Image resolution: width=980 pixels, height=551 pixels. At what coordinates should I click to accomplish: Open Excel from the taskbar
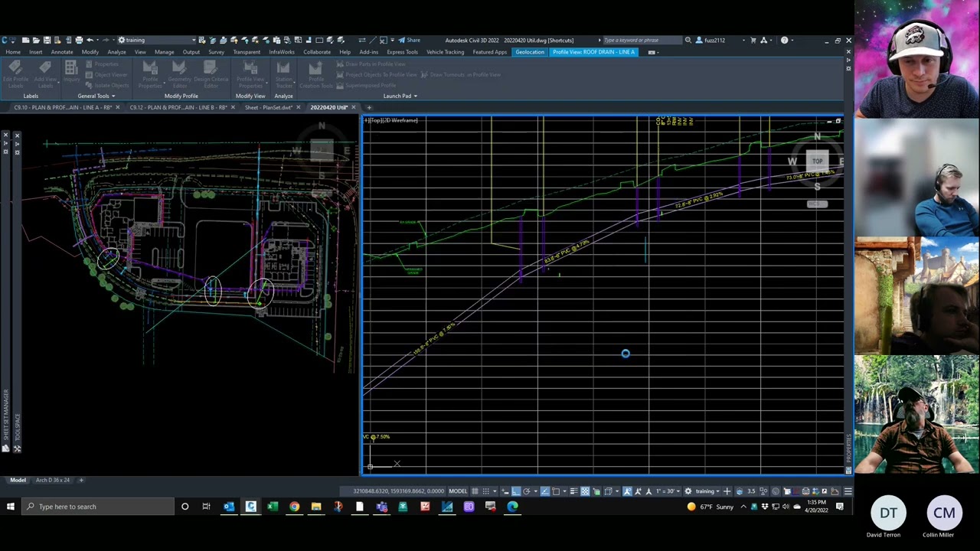[x=272, y=506]
